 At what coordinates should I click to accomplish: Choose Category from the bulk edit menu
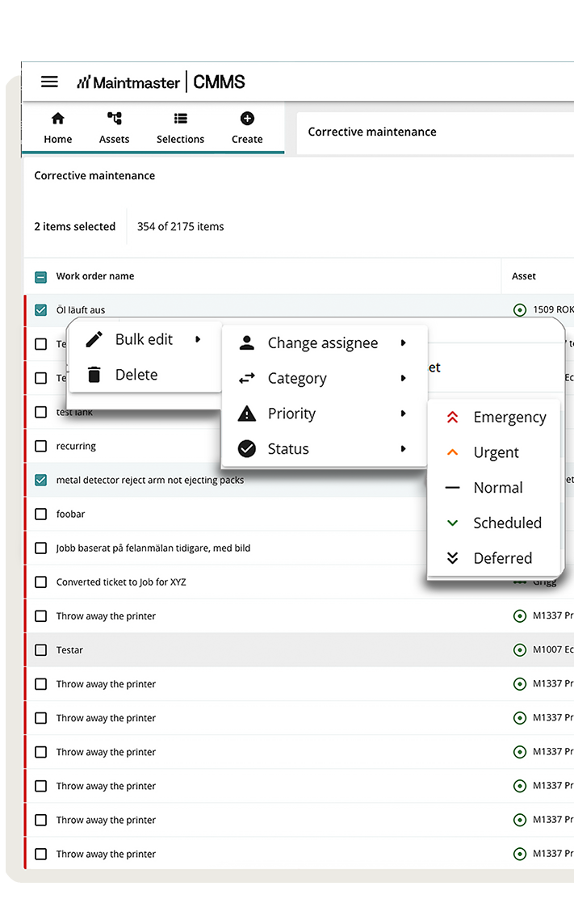tap(297, 379)
